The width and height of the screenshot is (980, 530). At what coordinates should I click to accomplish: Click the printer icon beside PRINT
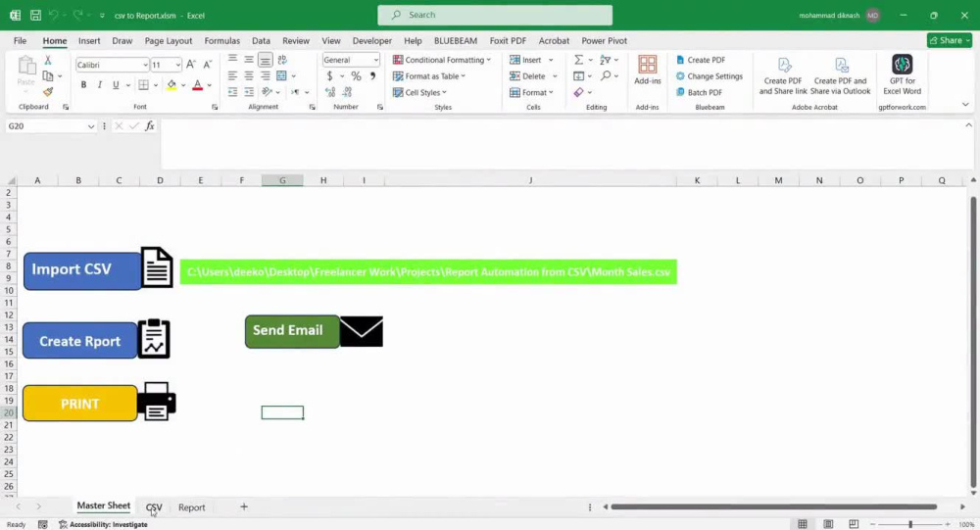[156, 402]
